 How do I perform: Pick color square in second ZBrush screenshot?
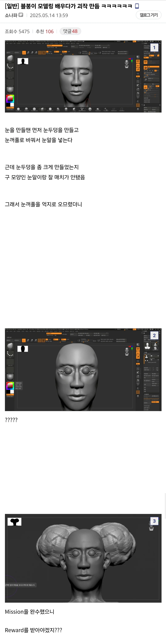pos(10,386)
